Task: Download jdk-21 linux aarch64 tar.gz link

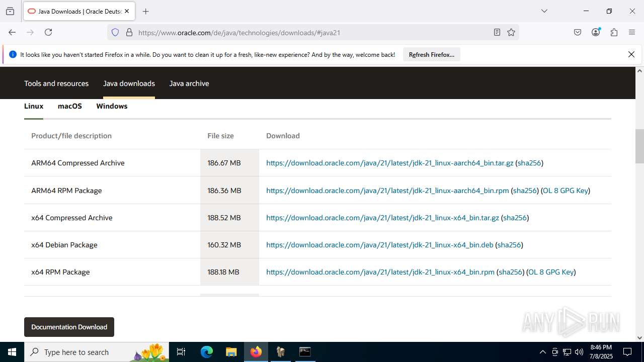Action: tap(390, 163)
